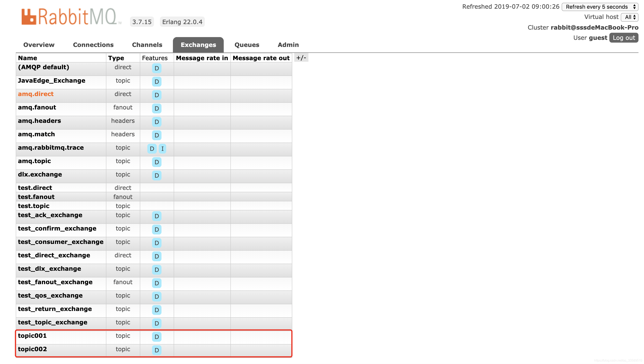644x364 pixels.
Task: Click the D badge for amq.direct
Action: (x=157, y=95)
